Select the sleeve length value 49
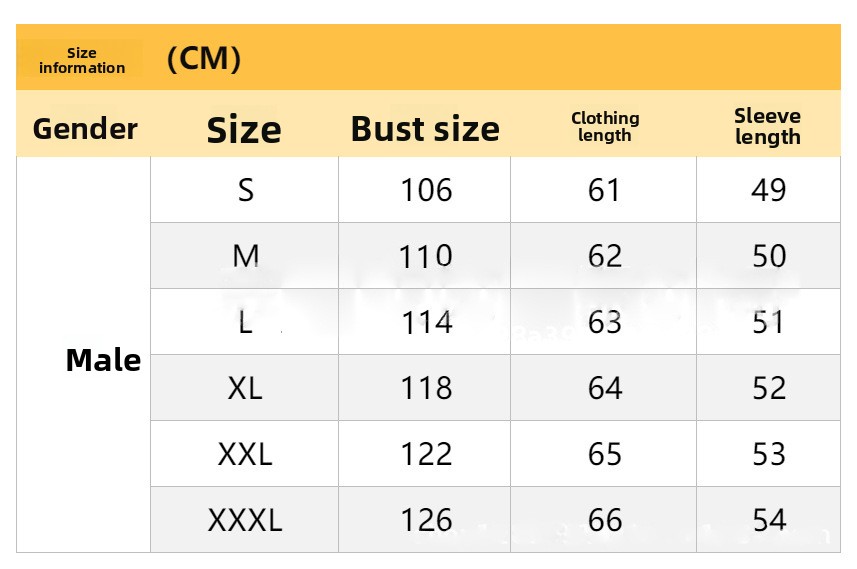Image resolution: width=857 pixels, height=569 pixels. point(768,190)
